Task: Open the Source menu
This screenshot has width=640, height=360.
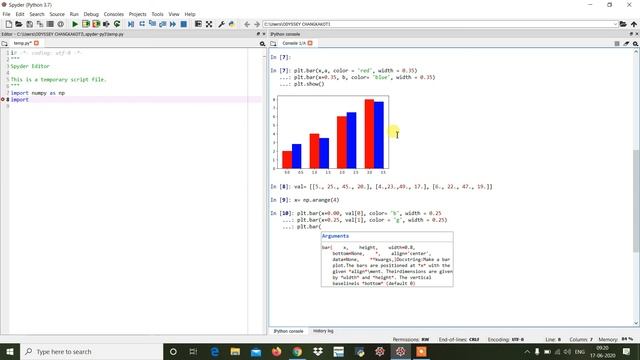Action: coord(57,14)
